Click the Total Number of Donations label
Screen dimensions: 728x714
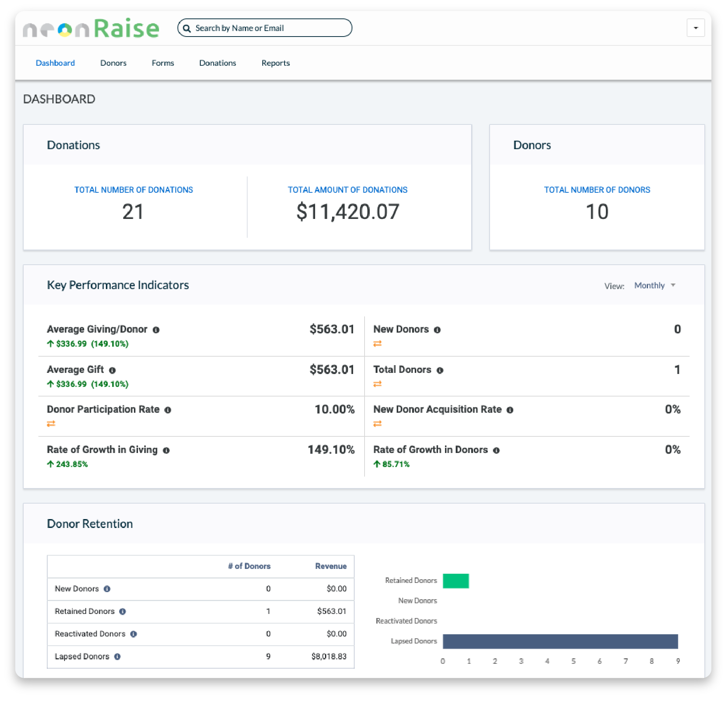[134, 190]
